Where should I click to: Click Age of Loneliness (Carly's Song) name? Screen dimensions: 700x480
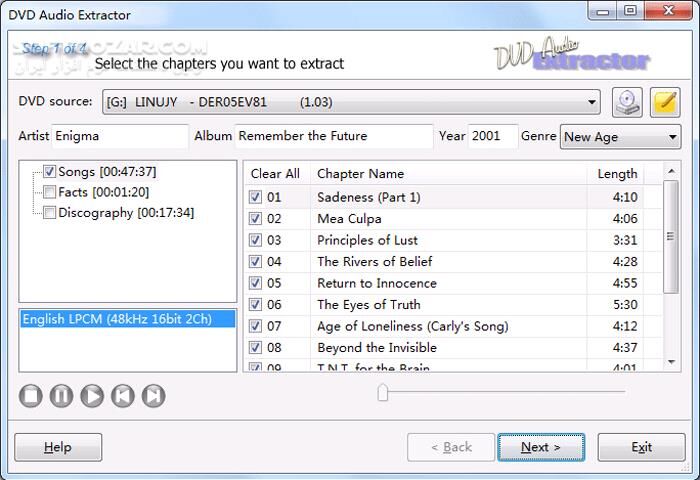tap(413, 326)
